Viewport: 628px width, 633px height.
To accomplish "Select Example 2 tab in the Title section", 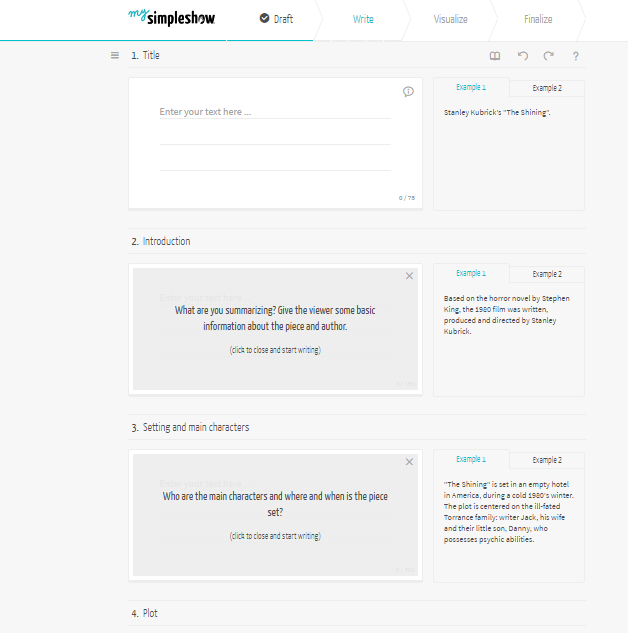I will 546,88.
